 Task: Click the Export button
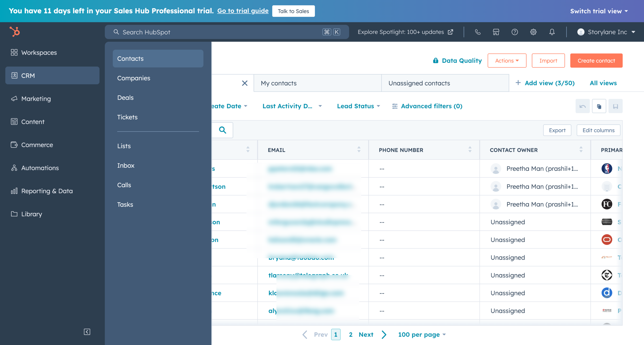[557, 130]
